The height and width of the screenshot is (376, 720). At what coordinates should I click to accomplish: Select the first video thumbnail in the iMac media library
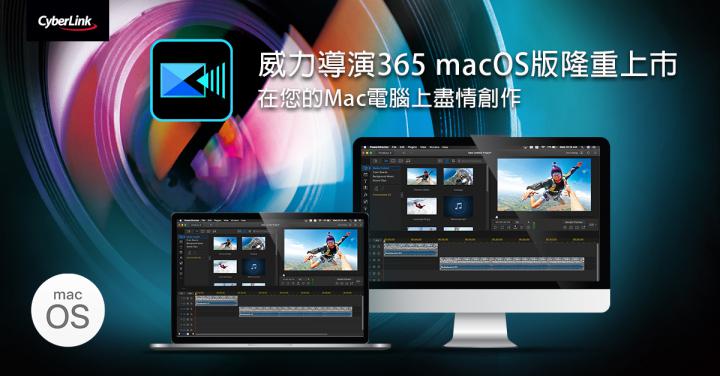(x=422, y=177)
